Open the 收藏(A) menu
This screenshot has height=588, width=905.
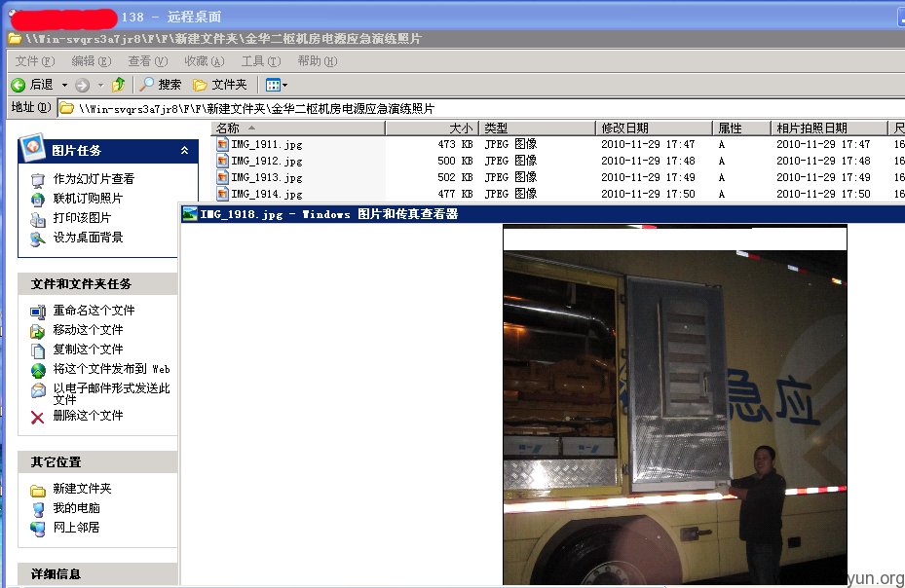coord(205,61)
